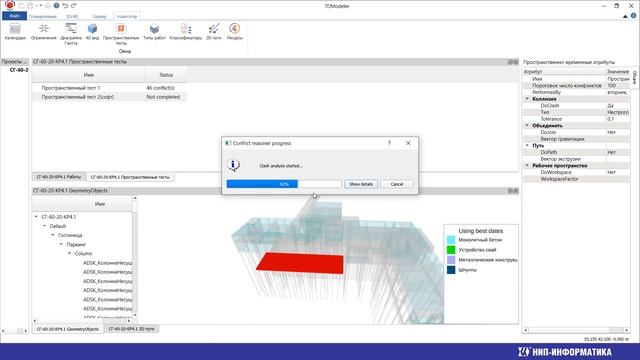Switch to 3D/4D ribbon tab
The image size is (640, 360).
point(72,16)
